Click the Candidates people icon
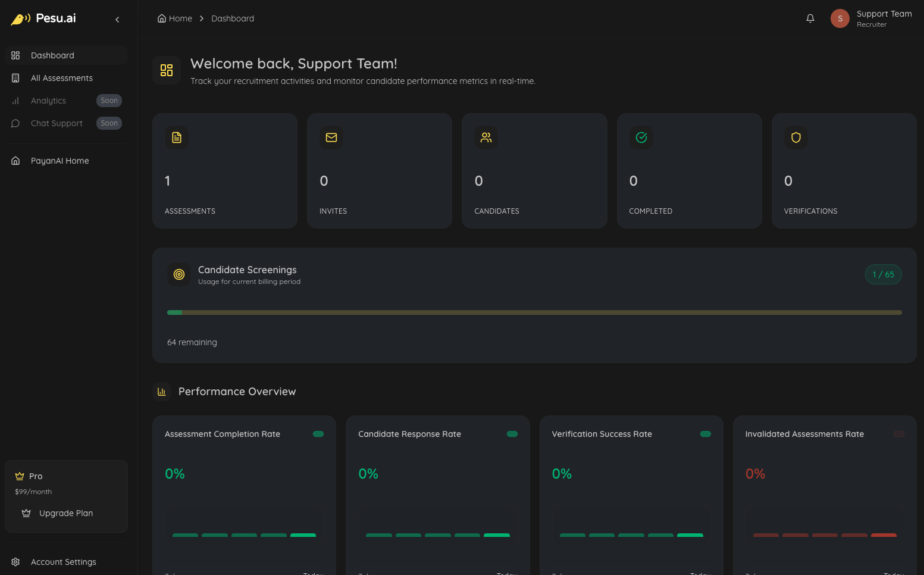This screenshot has width=924, height=575. 486,137
